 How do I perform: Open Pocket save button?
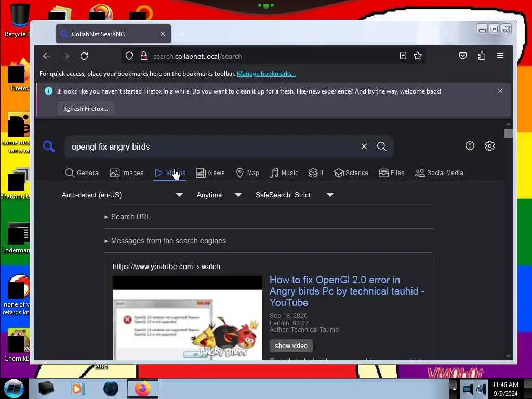pyautogui.click(x=463, y=56)
